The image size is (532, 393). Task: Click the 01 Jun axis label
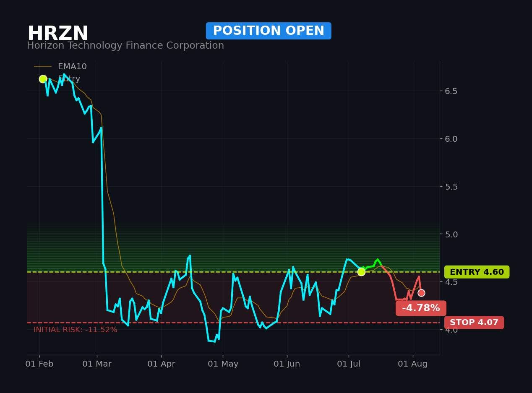287,364
